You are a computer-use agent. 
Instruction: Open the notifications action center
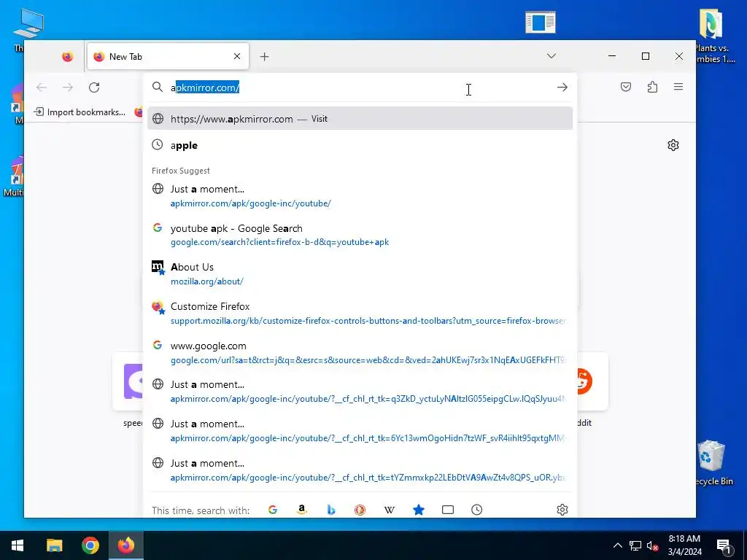[724, 546]
